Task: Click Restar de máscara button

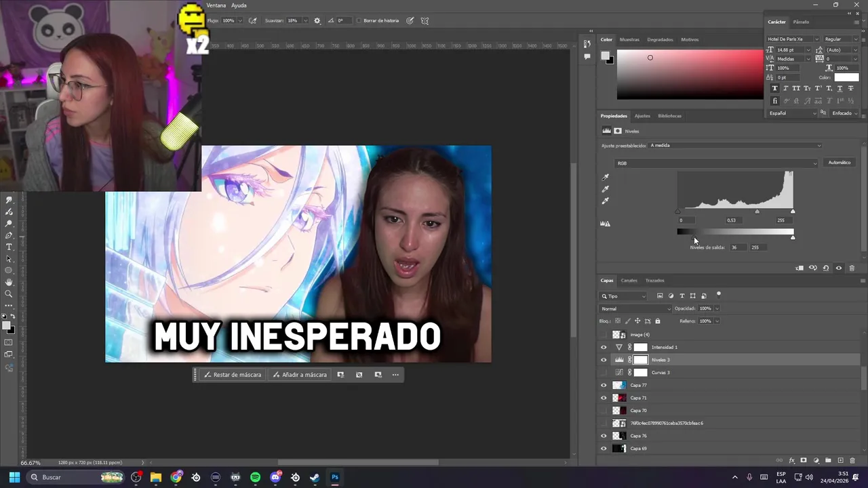Action: point(233,375)
